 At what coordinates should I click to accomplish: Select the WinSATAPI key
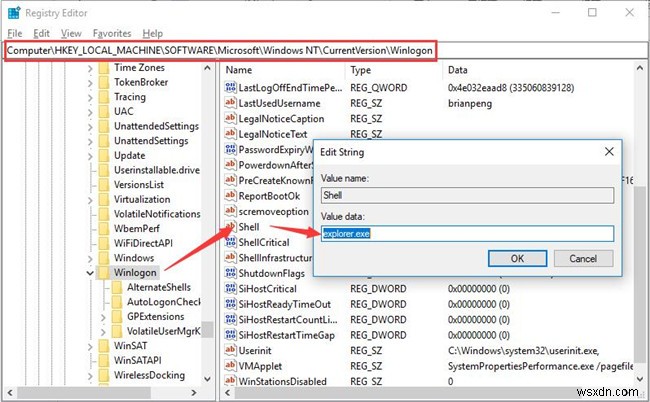point(138,360)
